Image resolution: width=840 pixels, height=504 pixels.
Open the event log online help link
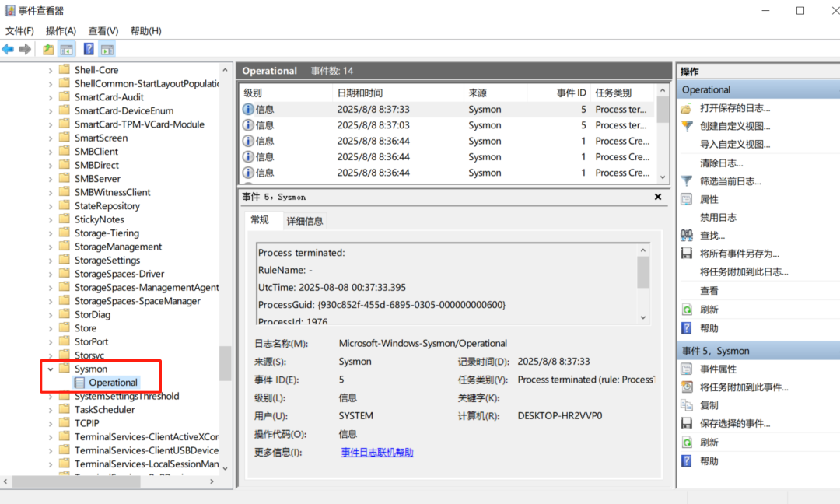pos(377,453)
